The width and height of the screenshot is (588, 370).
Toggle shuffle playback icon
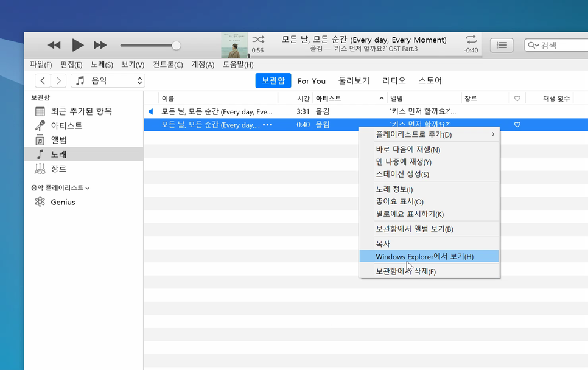258,40
